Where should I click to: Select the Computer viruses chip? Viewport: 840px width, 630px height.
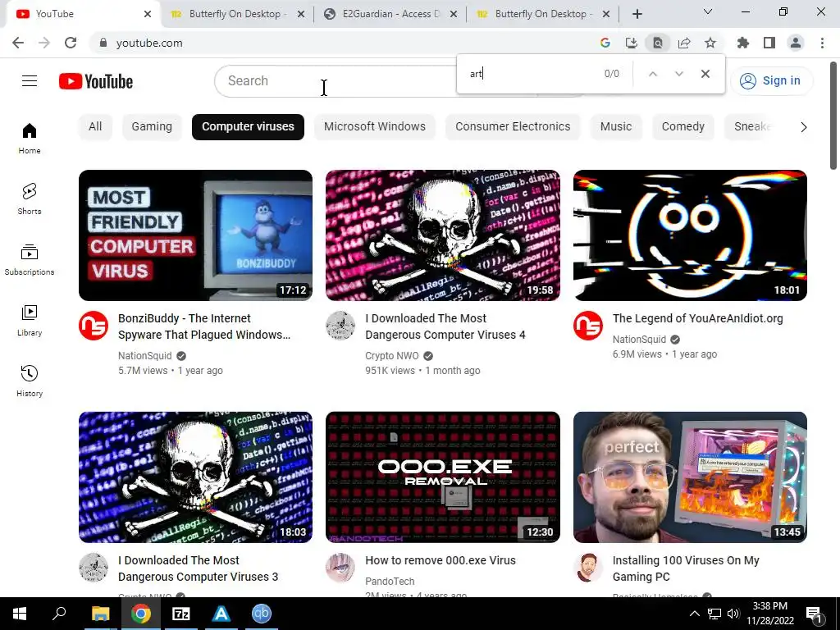248,127
